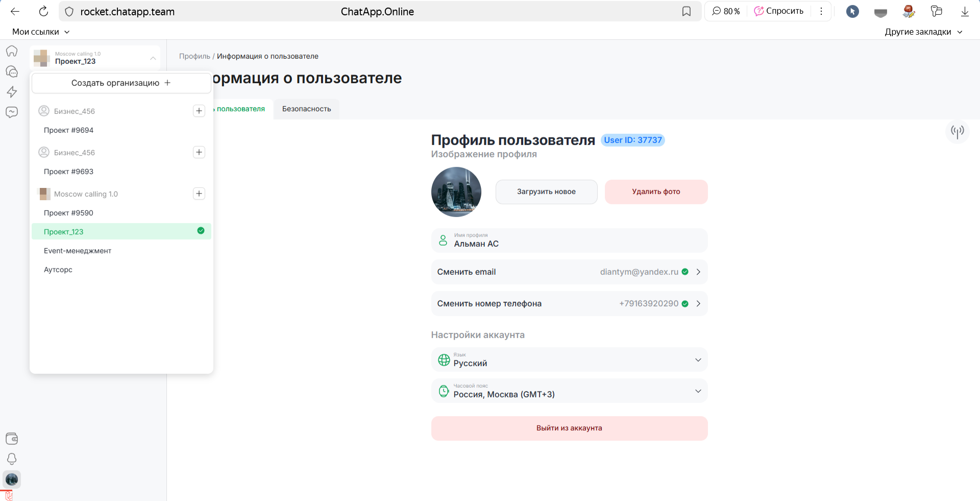Select Event-менеджмент project in the list
Viewport: 980px width, 501px height.
point(78,251)
